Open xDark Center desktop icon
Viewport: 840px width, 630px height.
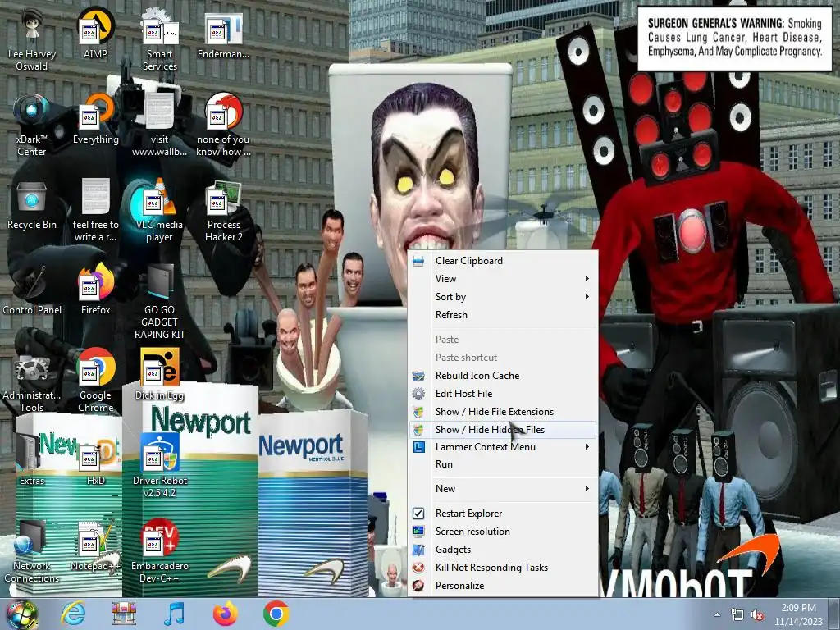(x=32, y=126)
